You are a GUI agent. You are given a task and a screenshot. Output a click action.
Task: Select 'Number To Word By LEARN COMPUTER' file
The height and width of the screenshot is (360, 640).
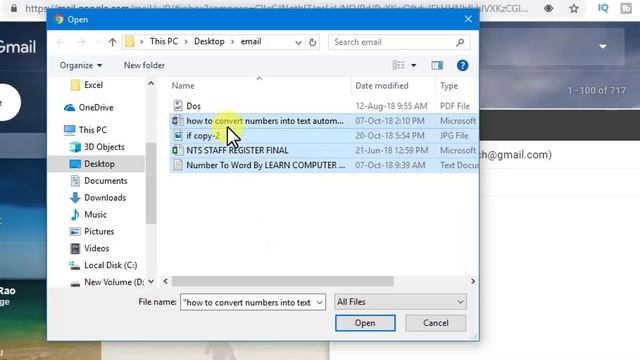coord(266,165)
